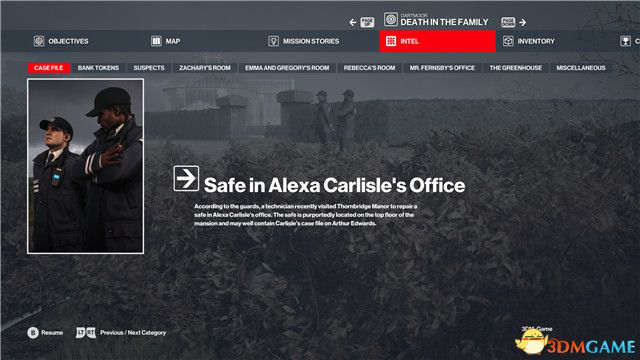Open Zachary's Room intel category
Viewport: 640px width, 360px height.
click(205, 68)
